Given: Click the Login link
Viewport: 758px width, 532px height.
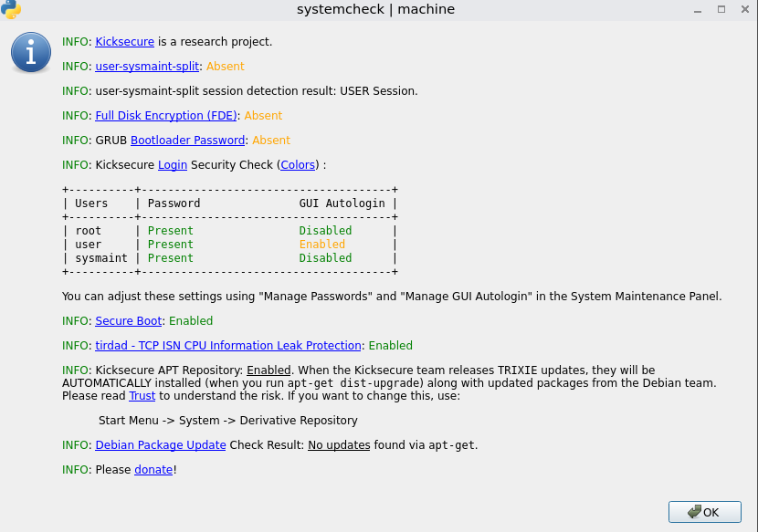Looking at the screenshot, I should [173, 165].
